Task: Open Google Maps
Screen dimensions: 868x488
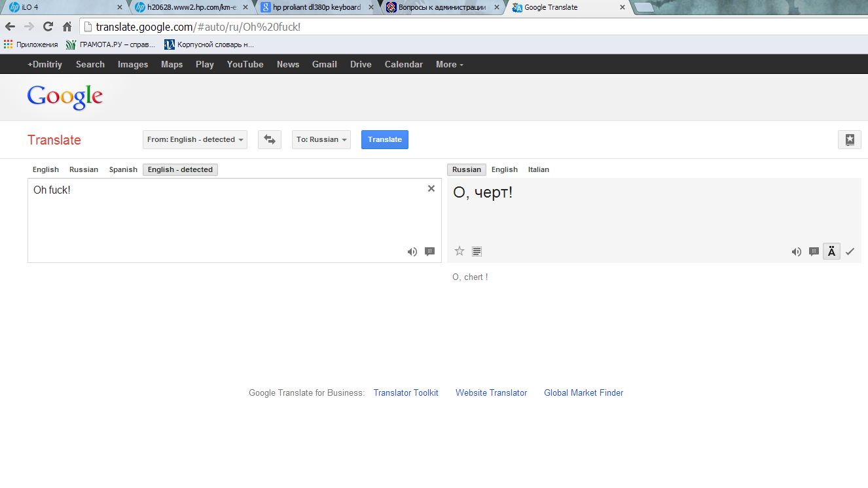Action: pyautogui.click(x=172, y=64)
